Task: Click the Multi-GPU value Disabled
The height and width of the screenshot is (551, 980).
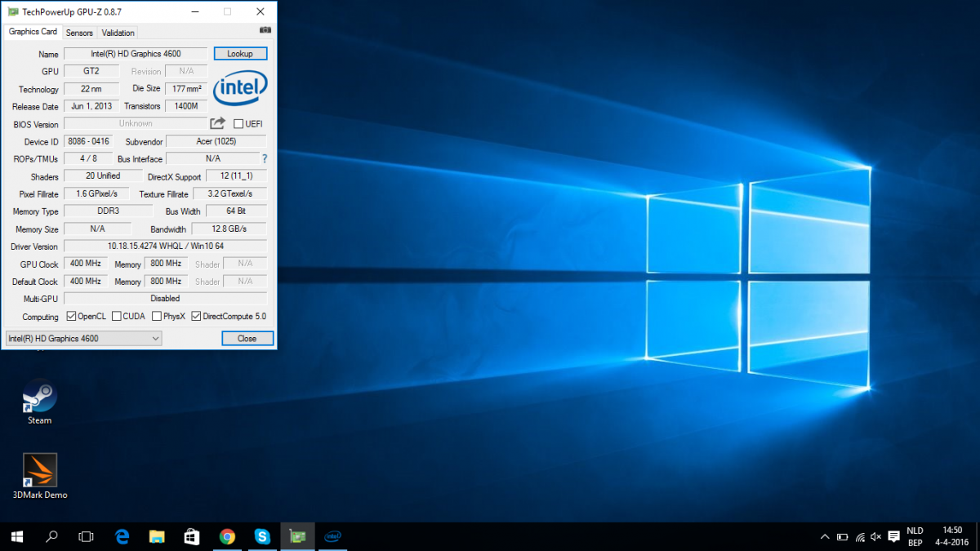Action: [x=165, y=299]
